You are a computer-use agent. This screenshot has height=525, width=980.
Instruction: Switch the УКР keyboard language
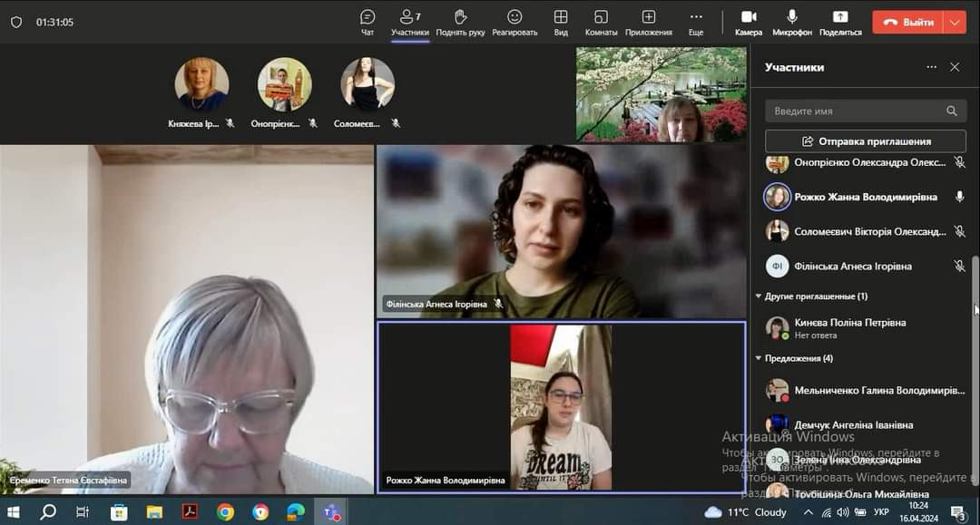pyautogui.click(x=881, y=512)
